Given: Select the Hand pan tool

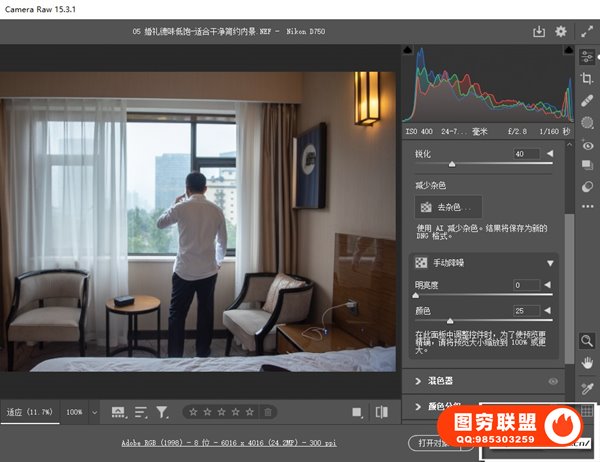Looking at the screenshot, I should (588, 362).
